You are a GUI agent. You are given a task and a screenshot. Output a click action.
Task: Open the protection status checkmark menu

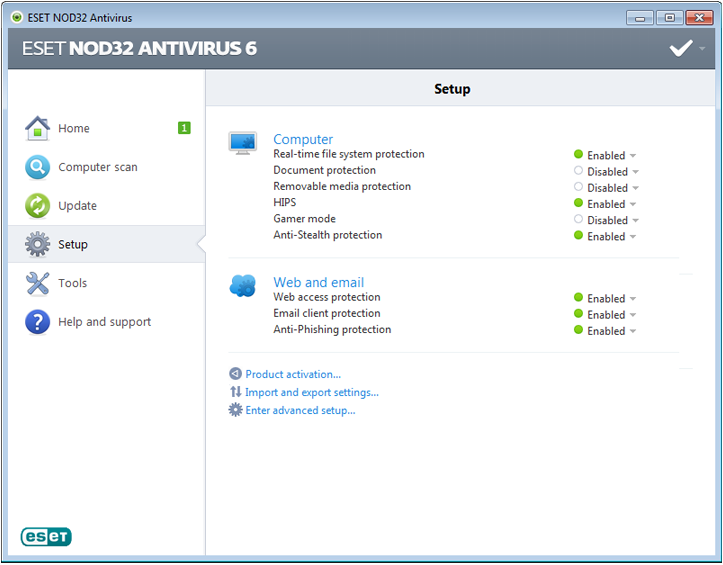[x=685, y=48]
